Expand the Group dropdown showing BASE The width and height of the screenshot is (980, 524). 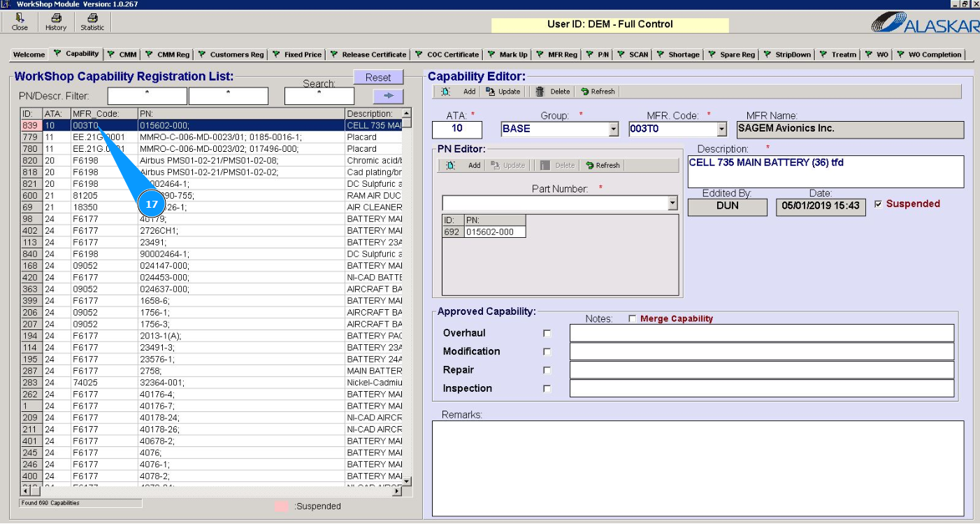[x=614, y=129]
